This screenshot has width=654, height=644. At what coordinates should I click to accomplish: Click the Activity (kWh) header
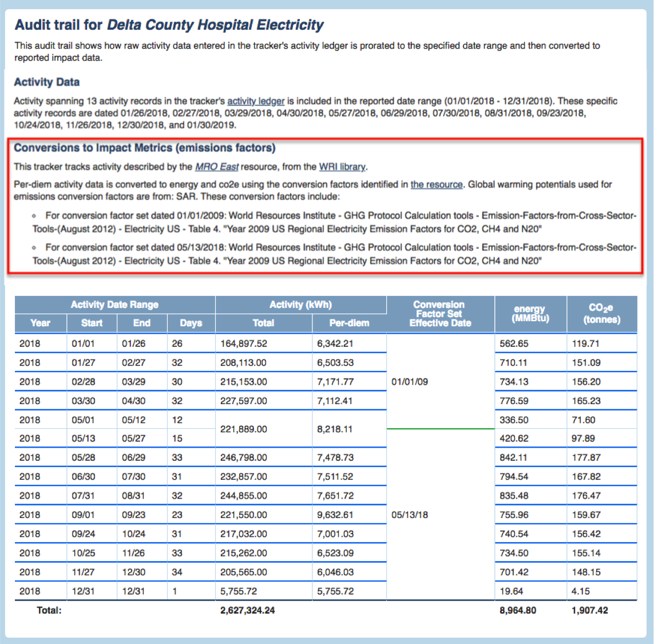coord(300,305)
